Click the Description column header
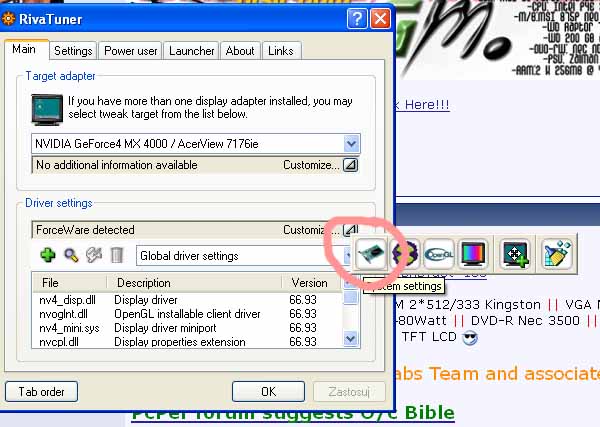This screenshot has height=427, width=600. [194, 283]
